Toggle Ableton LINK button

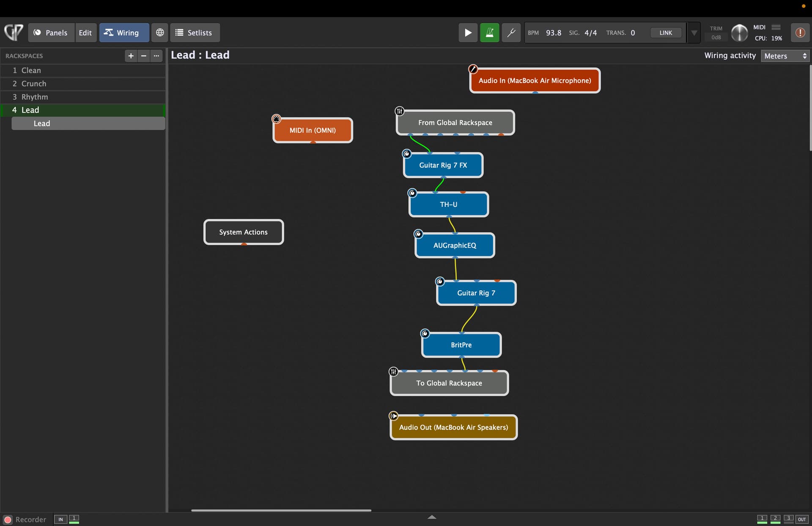tap(665, 33)
